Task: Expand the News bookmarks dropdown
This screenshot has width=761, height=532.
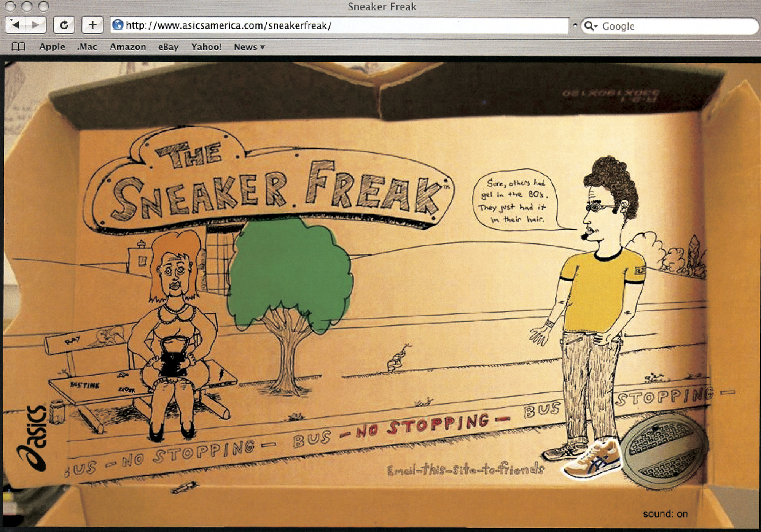Action: 250,47
